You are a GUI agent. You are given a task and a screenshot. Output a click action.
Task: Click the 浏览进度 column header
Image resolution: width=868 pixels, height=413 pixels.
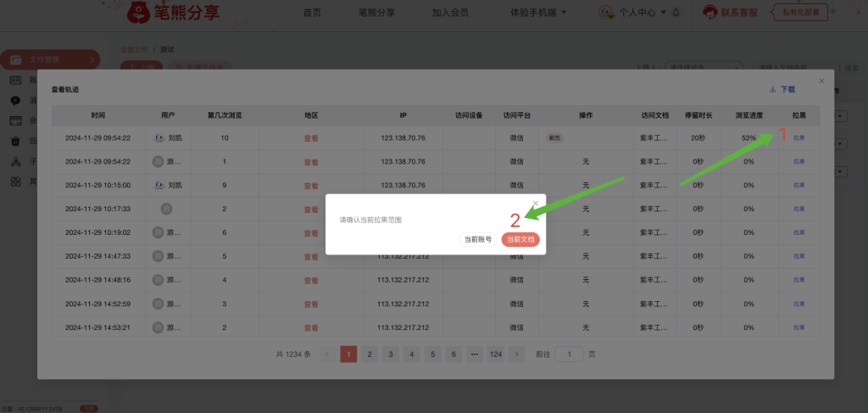click(x=749, y=115)
